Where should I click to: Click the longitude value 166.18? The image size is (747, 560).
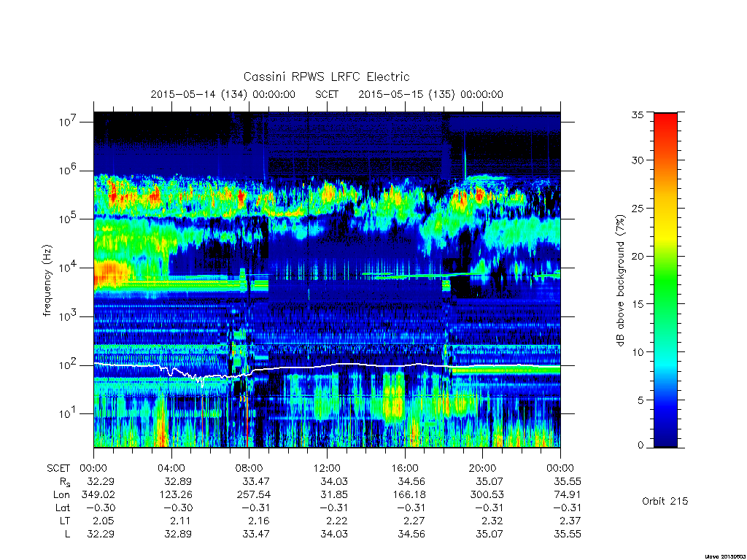pos(409,495)
